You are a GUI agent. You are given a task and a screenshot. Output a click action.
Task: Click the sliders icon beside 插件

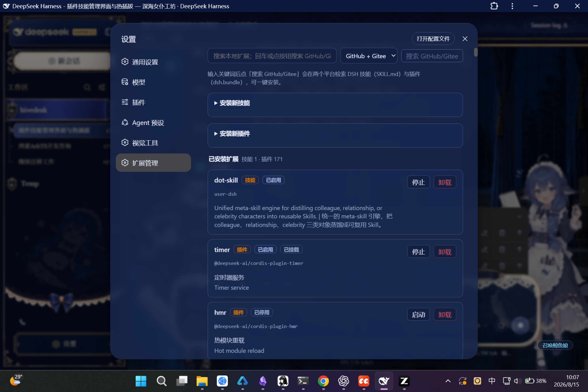click(x=125, y=102)
